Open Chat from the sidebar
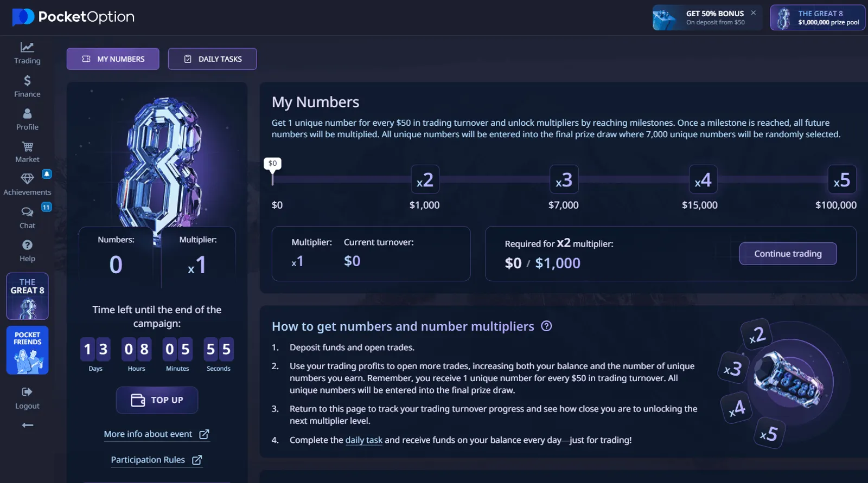868x483 pixels. point(27,212)
